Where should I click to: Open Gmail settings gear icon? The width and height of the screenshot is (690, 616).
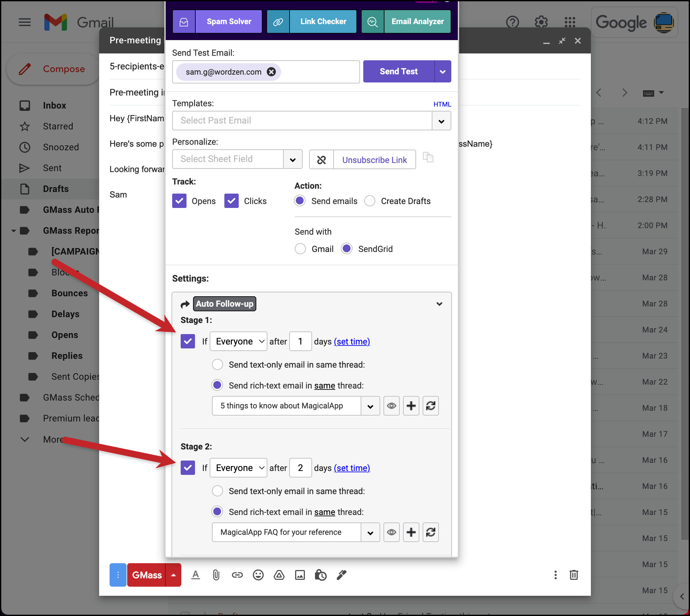[541, 22]
